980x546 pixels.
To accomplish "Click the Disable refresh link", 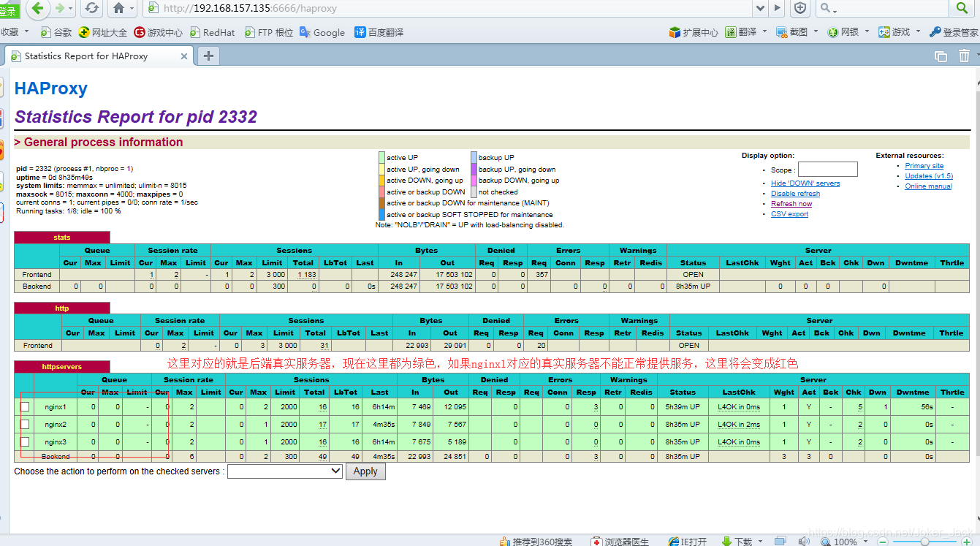I will pyautogui.click(x=795, y=194).
